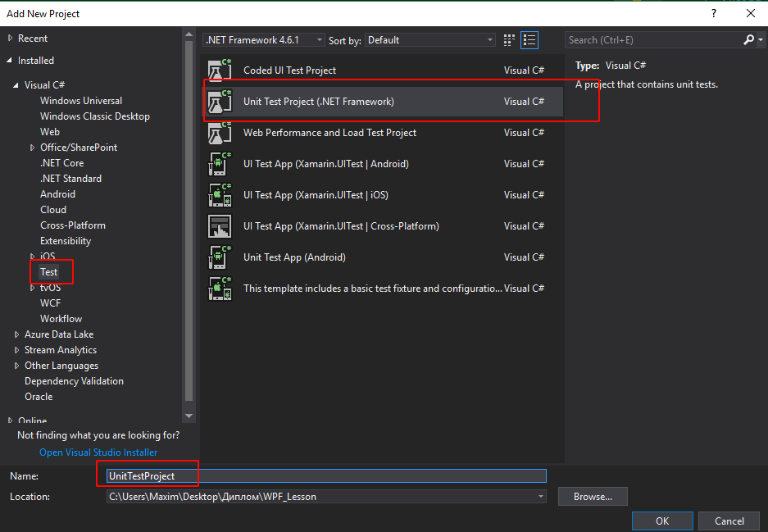
Task: Open the help question mark
Action: [714, 13]
